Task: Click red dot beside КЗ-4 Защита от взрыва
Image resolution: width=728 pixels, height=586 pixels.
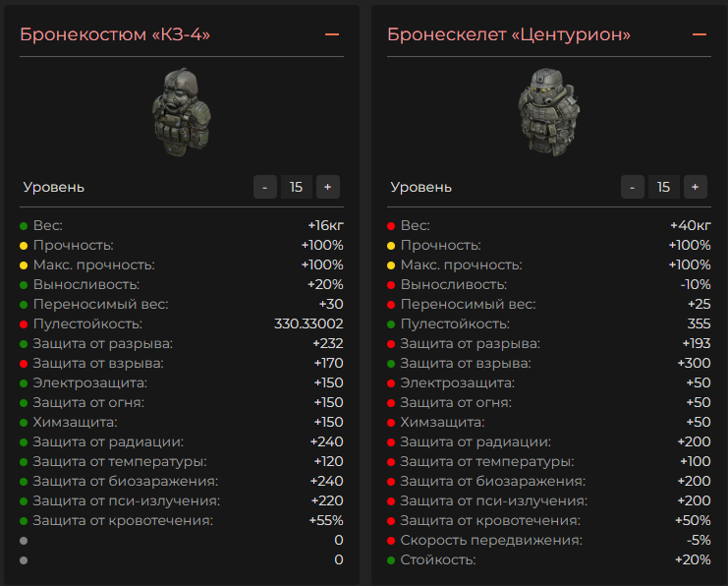Action: [x=24, y=364]
